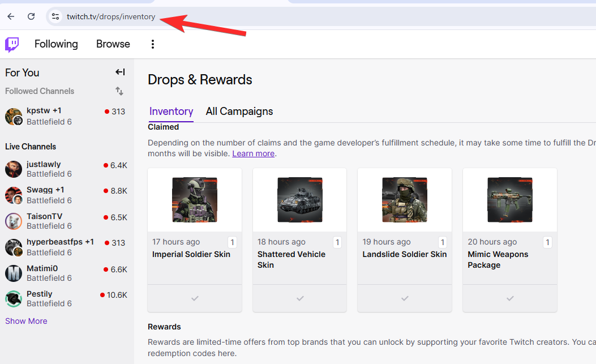Open Shattered Vehicle Skin thumbnail
This screenshot has width=596, height=364.
300,200
